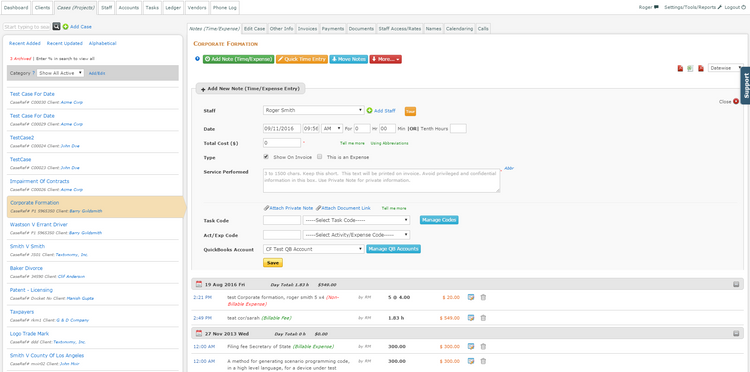The image size is (750, 372).
Task: Open the Patent - Licensing case
Action: tap(31, 290)
